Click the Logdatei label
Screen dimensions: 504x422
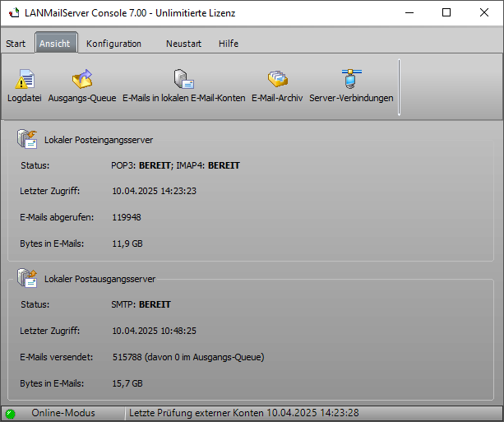25,98
